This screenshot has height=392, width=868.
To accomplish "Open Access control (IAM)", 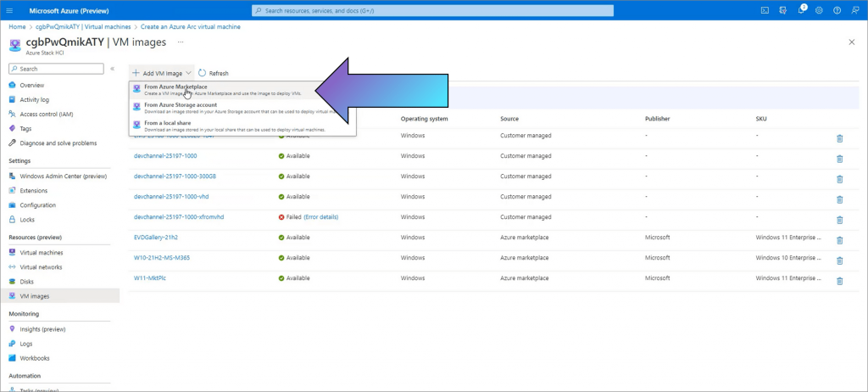I will point(47,115).
